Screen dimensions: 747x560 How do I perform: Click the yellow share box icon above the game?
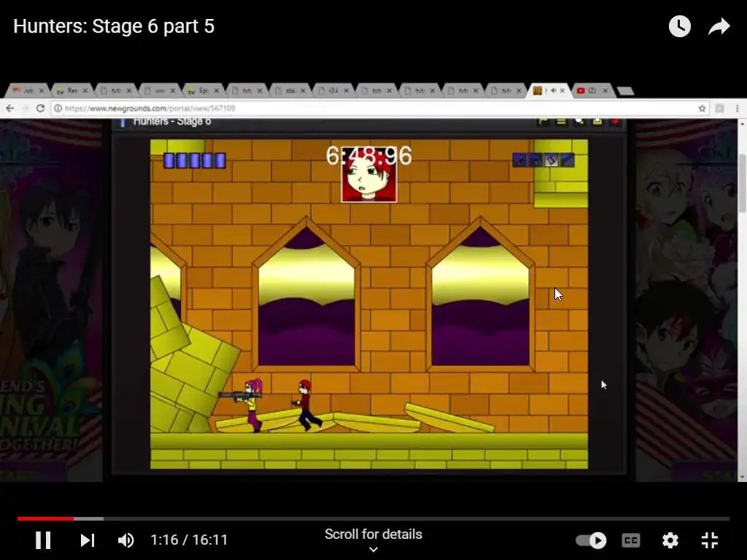coord(597,122)
